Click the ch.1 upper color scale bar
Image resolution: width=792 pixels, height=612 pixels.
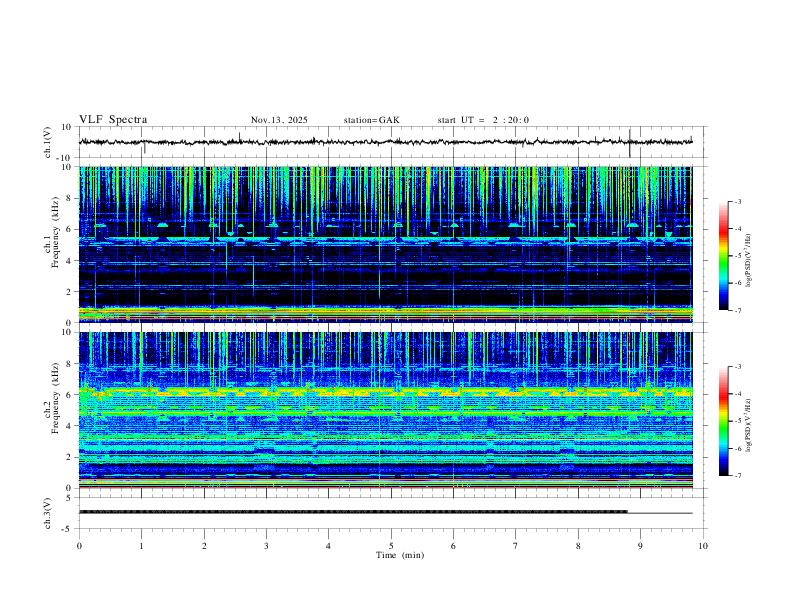coord(723,256)
